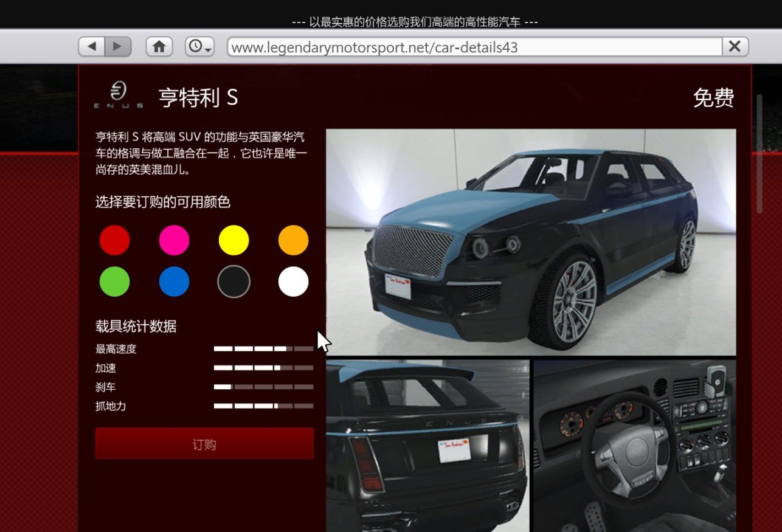Screen dimensions: 782x532
Task: Click the traction stat bar
Action: (x=263, y=406)
